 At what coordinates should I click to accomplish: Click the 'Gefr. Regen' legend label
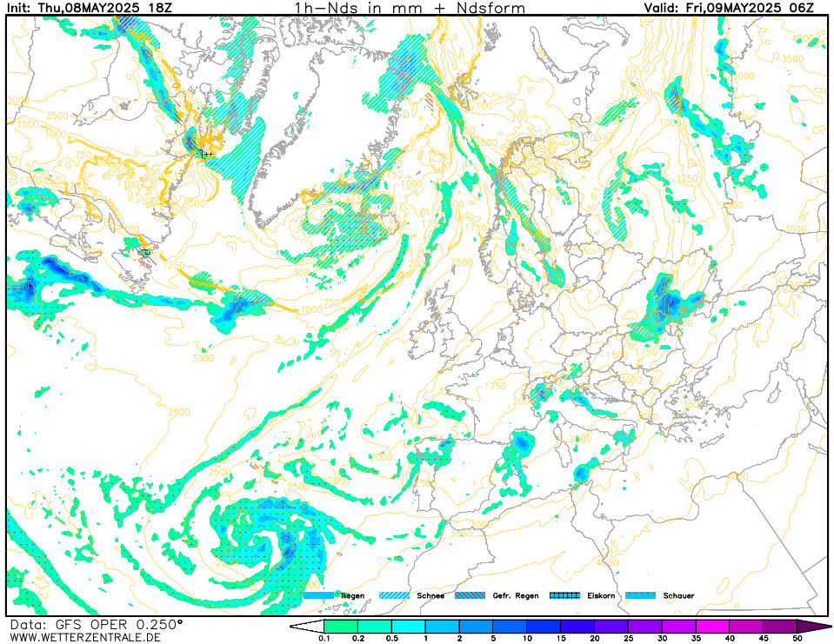tap(516, 595)
